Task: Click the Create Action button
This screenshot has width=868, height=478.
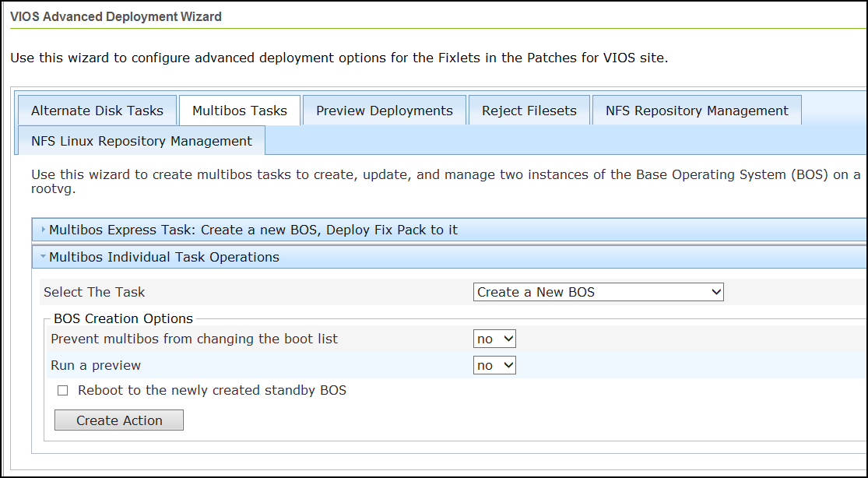Action: tap(118, 420)
